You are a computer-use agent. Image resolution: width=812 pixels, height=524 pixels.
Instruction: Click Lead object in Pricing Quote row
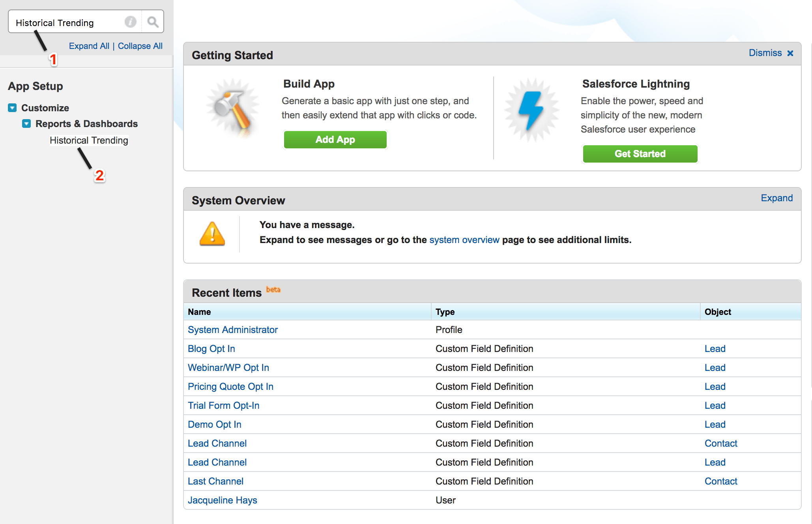[715, 386]
